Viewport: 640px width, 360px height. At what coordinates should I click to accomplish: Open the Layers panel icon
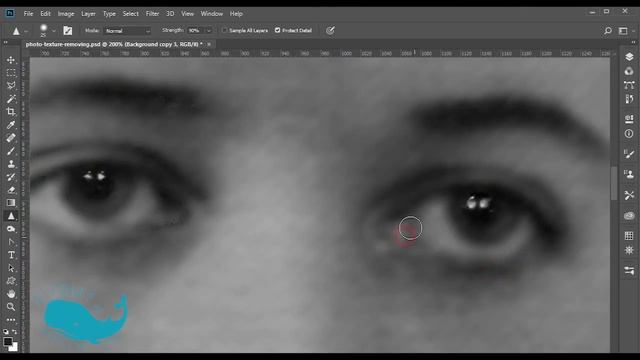tap(629, 57)
